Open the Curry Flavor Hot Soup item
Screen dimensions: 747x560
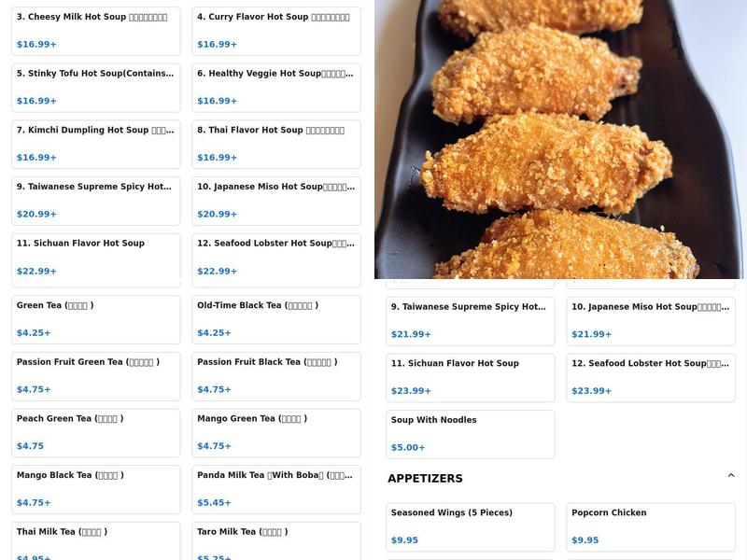pos(276,31)
